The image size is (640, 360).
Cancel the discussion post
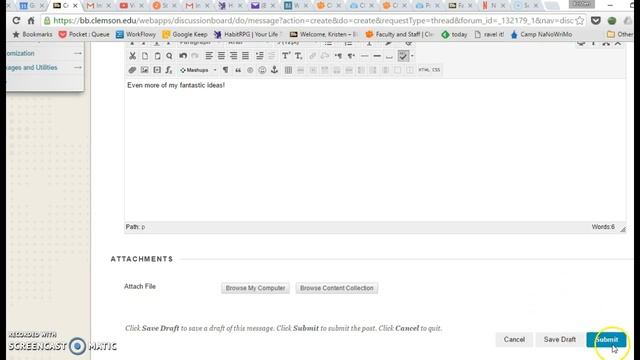[x=514, y=340]
